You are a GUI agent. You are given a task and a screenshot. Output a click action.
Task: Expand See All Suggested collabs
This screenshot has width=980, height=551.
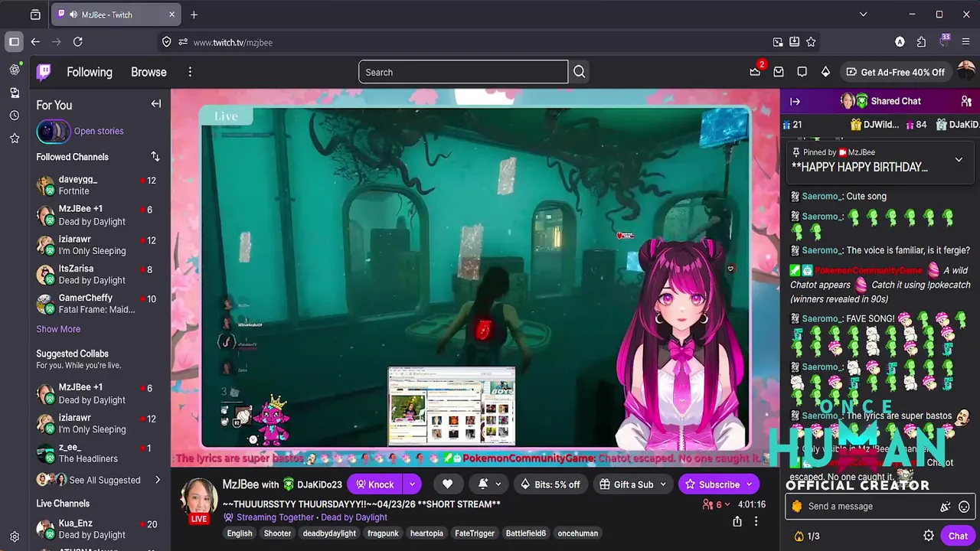[99, 480]
